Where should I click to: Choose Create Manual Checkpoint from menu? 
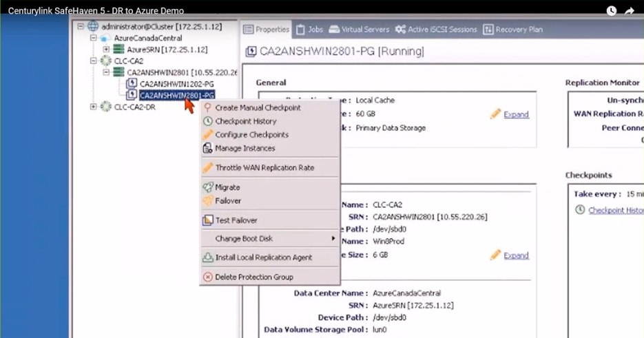(x=271, y=107)
